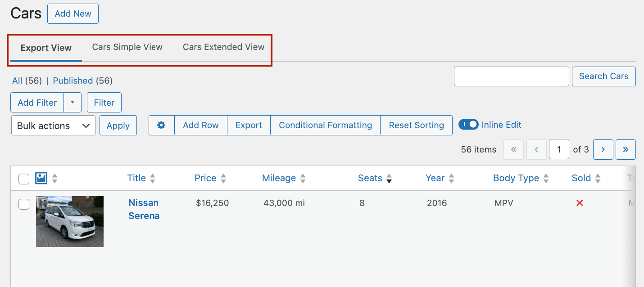Click the Export button
The height and width of the screenshot is (287, 644).
pyautogui.click(x=249, y=125)
